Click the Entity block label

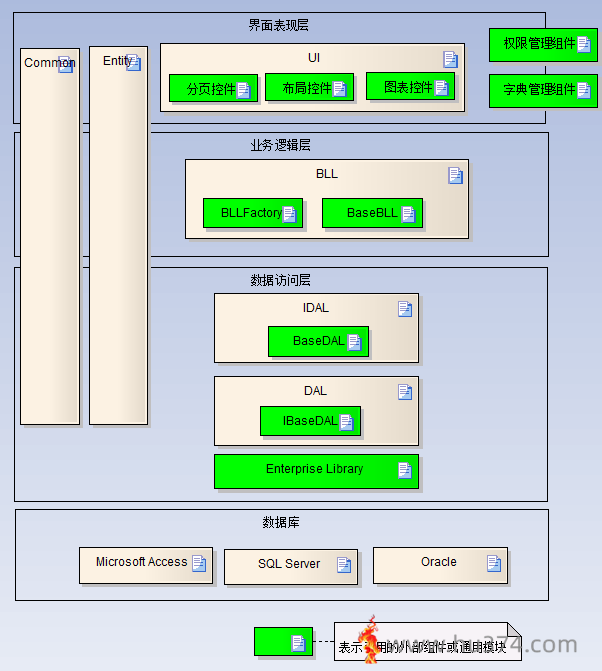point(118,61)
